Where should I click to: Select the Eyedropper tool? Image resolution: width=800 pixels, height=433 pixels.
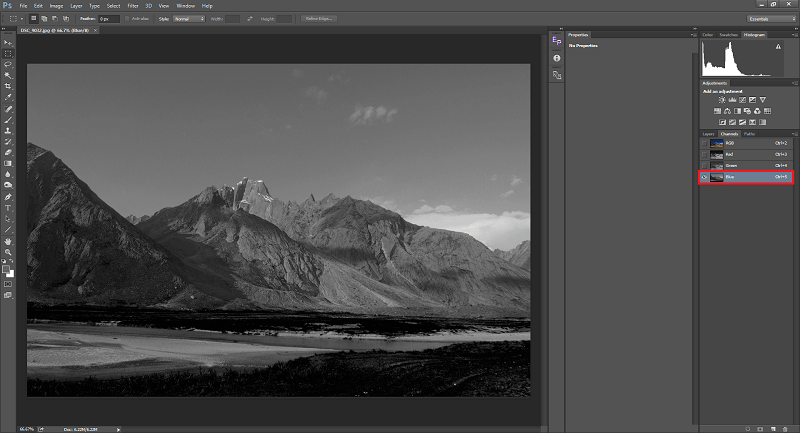(x=8, y=97)
